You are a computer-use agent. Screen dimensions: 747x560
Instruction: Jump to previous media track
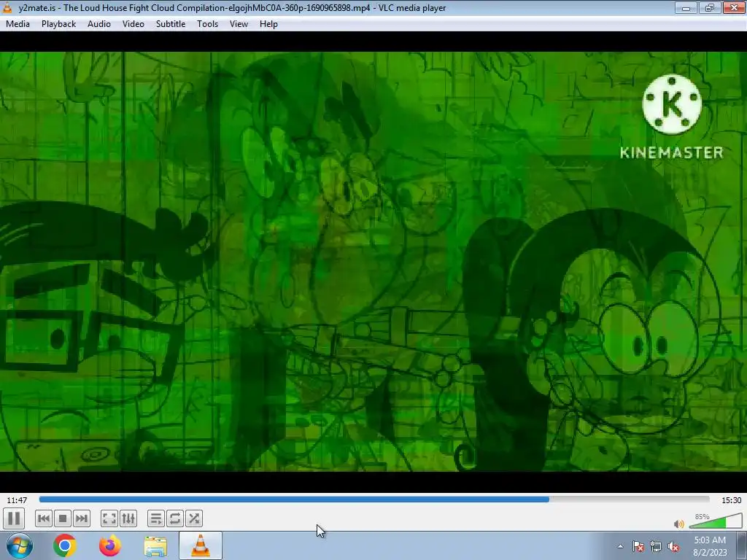[x=43, y=518]
